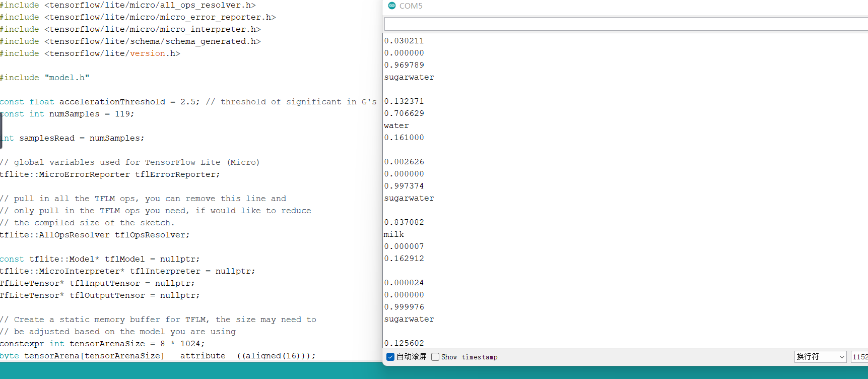Click the tflInterpreter = nullptr line

pos(128,271)
